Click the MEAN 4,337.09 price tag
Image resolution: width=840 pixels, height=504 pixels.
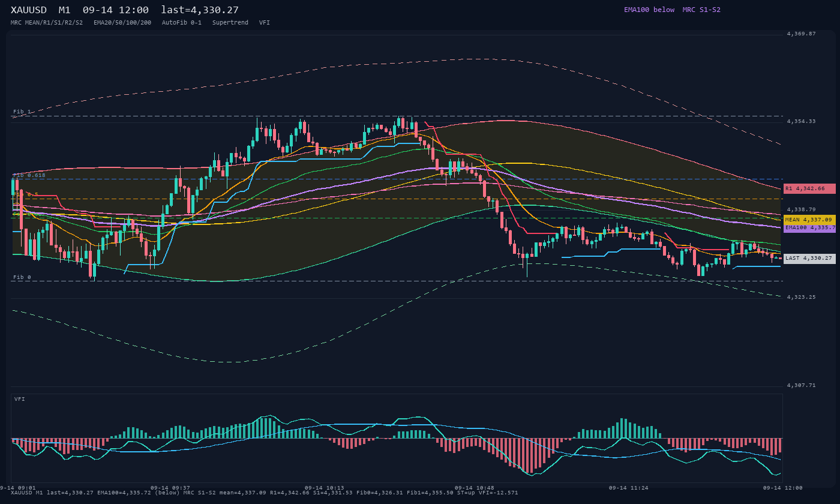pyautogui.click(x=809, y=220)
